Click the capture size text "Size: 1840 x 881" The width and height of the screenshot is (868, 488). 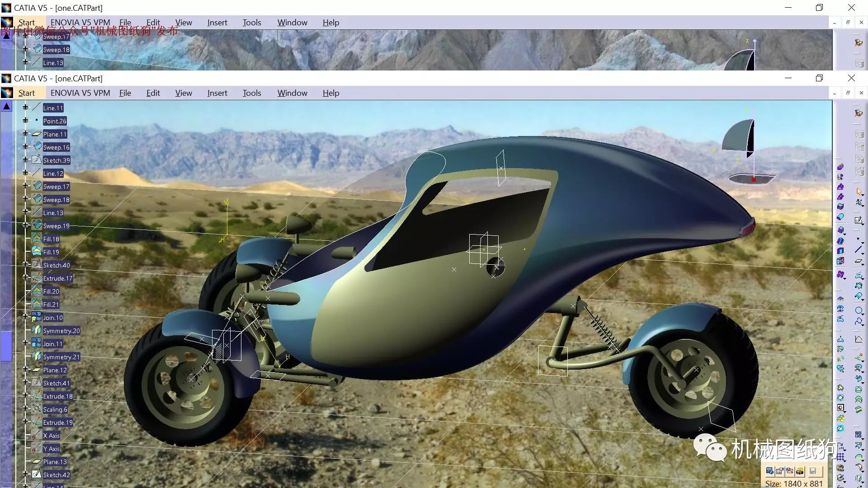pos(794,483)
